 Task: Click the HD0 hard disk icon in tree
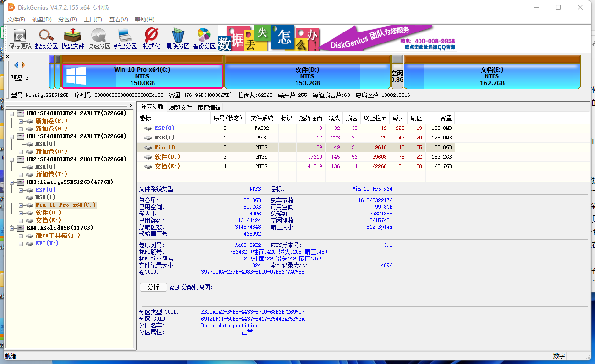(20, 113)
